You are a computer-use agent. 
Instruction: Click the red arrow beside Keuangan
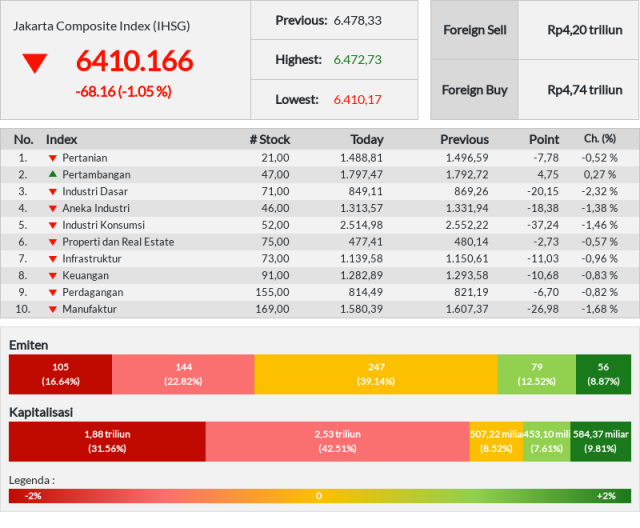pyautogui.click(x=53, y=276)
